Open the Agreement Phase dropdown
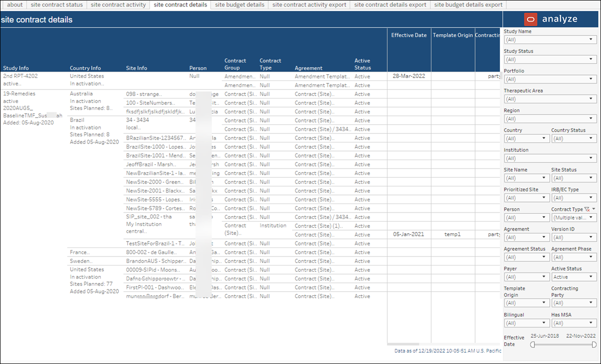This screenshot has height=364, width=601. tap(574, 257)
